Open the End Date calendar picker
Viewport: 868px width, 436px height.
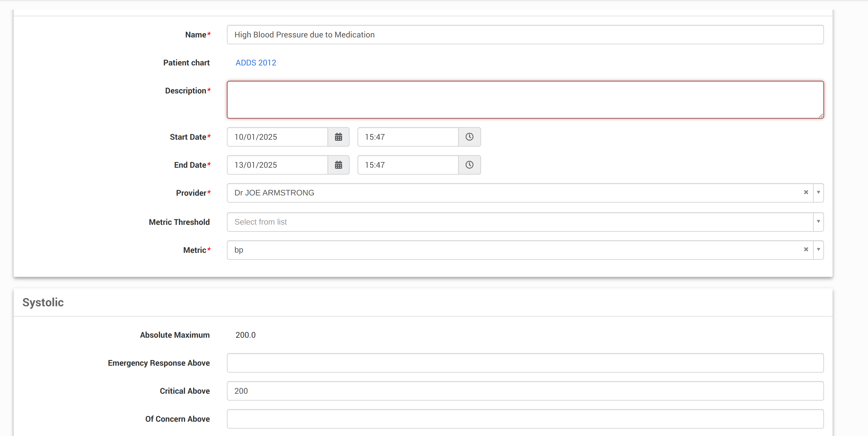338,165
